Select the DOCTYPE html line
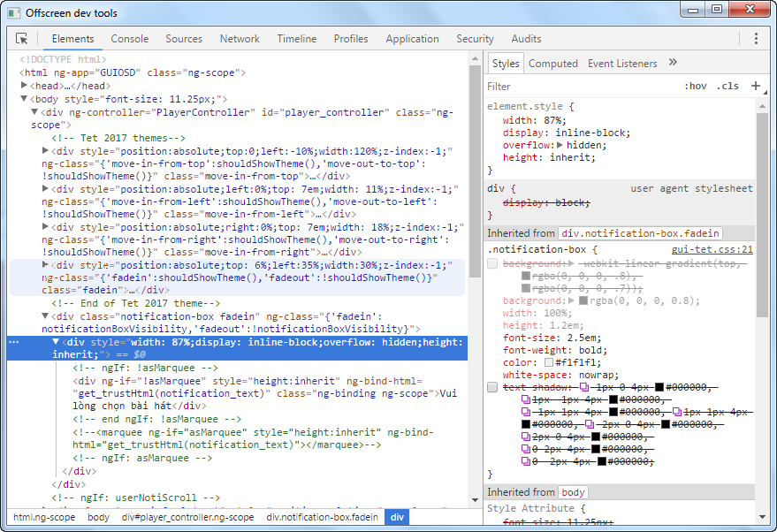The width and height of the screenshot is (777, 532). click(x=63, y=59)
